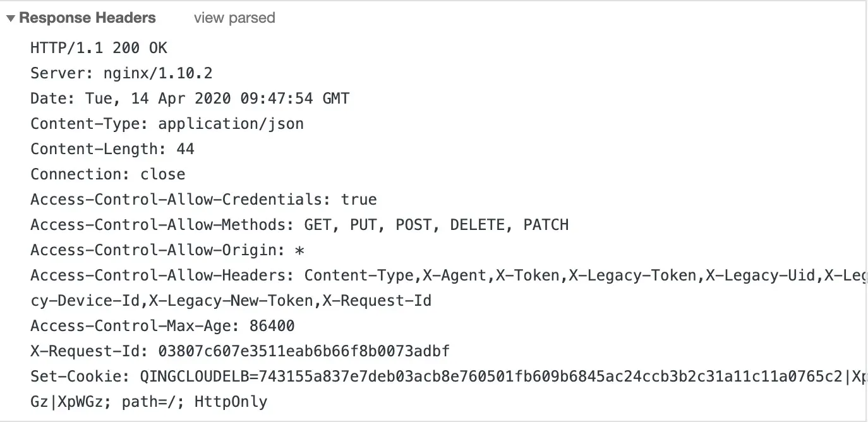Click the X-Legacy-New-Token continuation line
Image resolution: width=868 pixels, height=422 pixels.
point(231,301)
